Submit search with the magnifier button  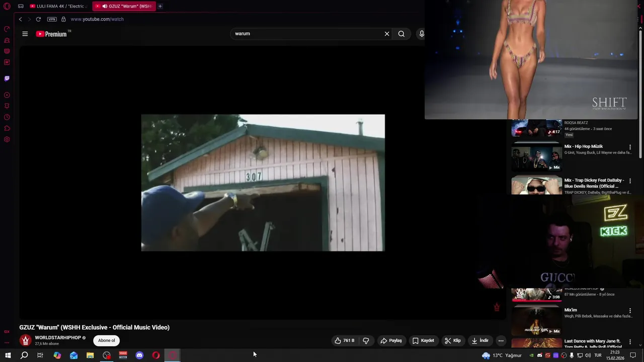[401, 34]
